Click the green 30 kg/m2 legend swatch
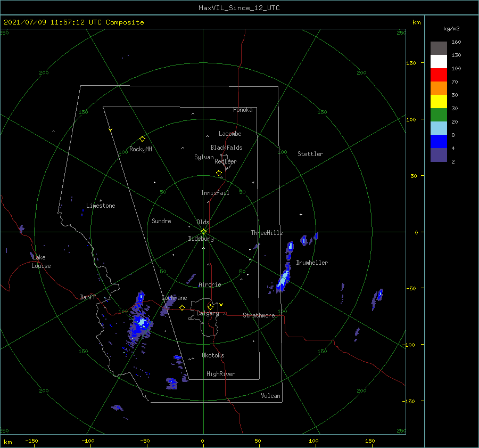The image size is (479, 448). coord(439,115)
